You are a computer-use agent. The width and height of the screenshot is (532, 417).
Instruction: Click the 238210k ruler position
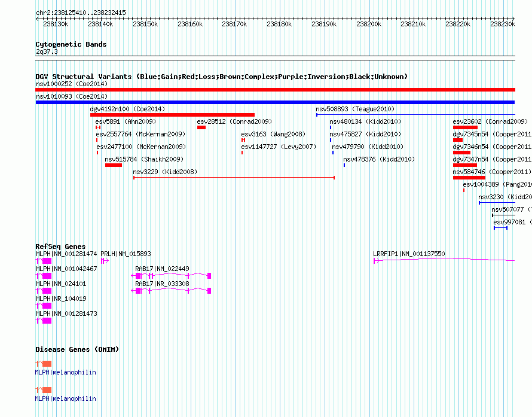[413, 24]
